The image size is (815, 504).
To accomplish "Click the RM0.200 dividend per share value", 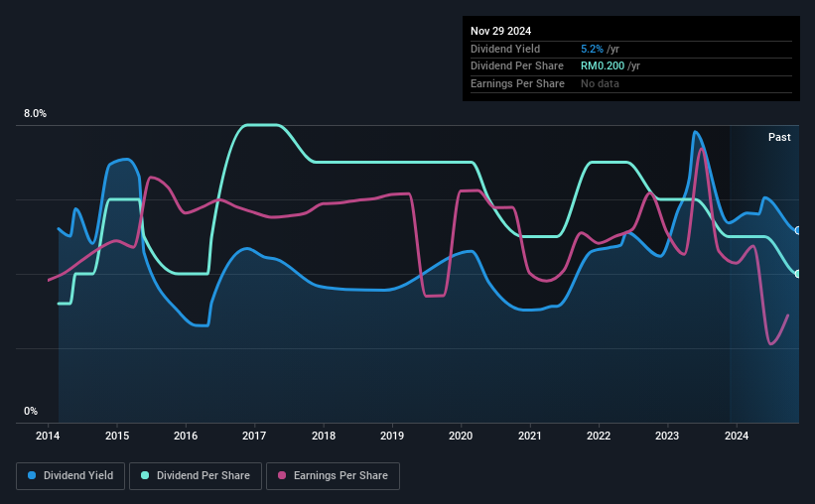I will pyautogui.click(x=603, y=66).
